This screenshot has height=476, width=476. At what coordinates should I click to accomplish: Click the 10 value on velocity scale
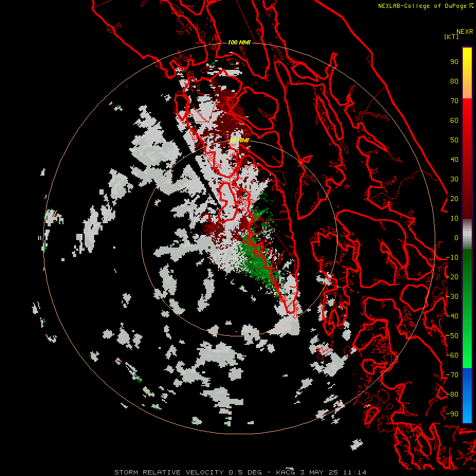pos(454,218)
